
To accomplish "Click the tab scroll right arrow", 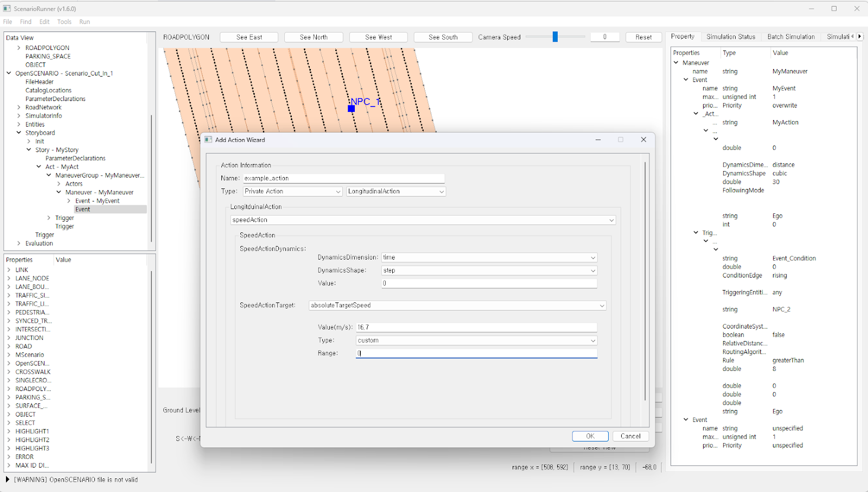I will point(859,36).
